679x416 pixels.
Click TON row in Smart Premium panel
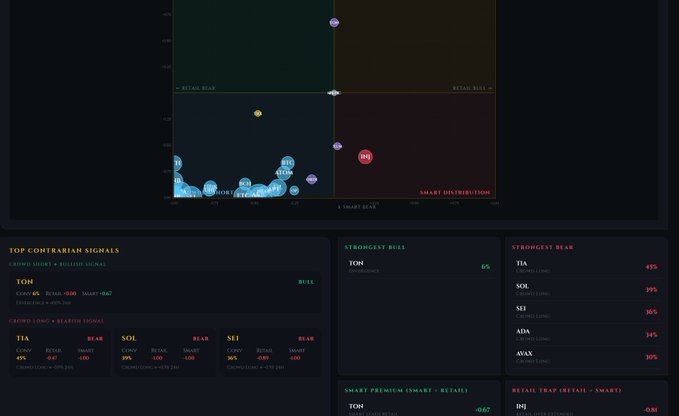(x=419, y=409)
